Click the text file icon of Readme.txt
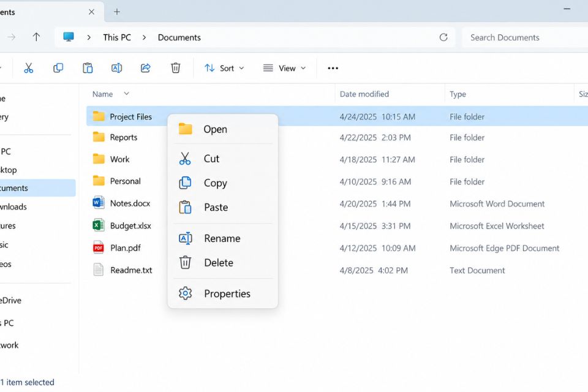 [98, 269]
